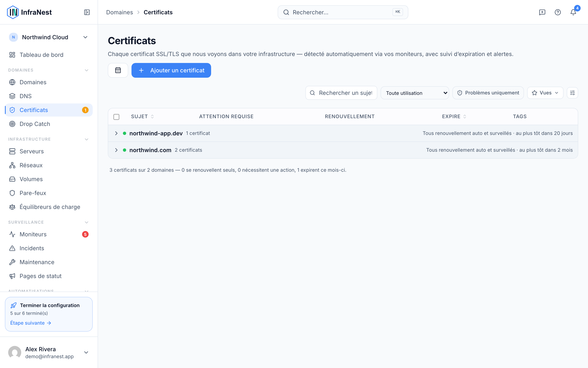Select Certificats in the sidebar
Viewport: 588px width, 368px height.
(49, 110)
